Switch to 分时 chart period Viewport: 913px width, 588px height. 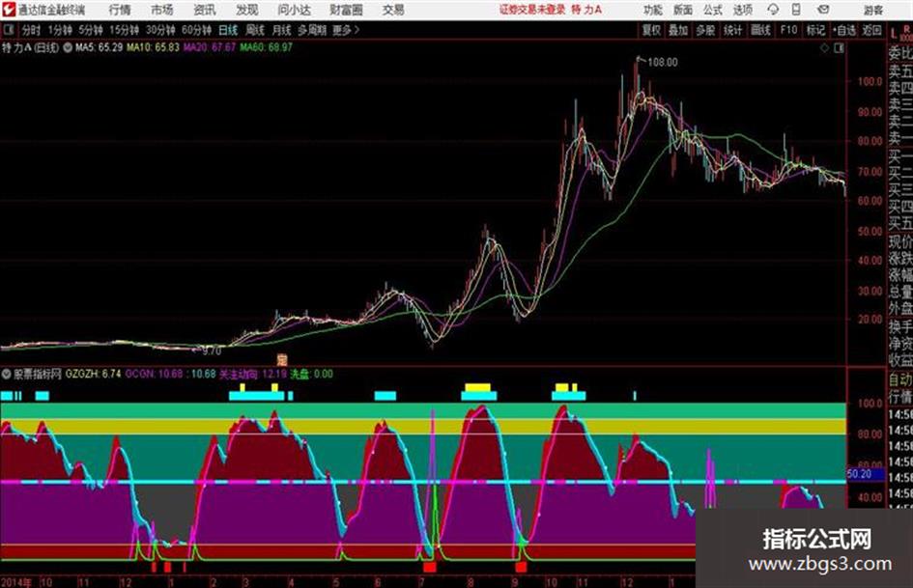[31, 30]
